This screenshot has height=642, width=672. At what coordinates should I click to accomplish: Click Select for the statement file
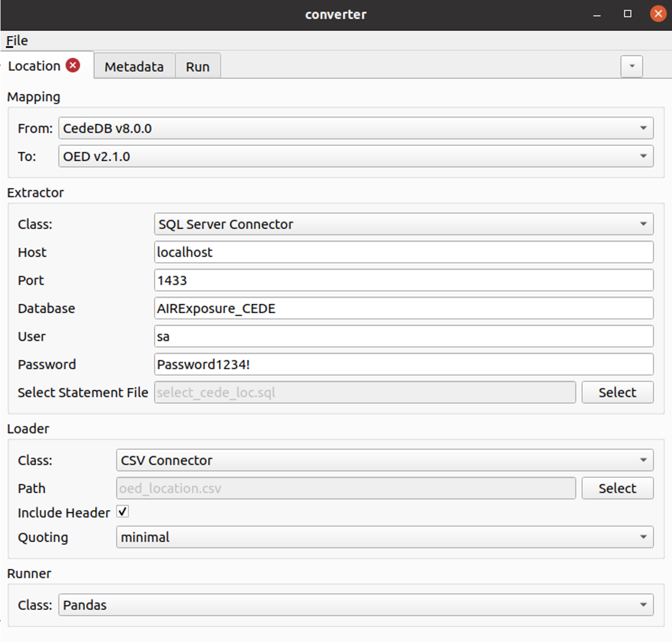[x=618, y=392]
